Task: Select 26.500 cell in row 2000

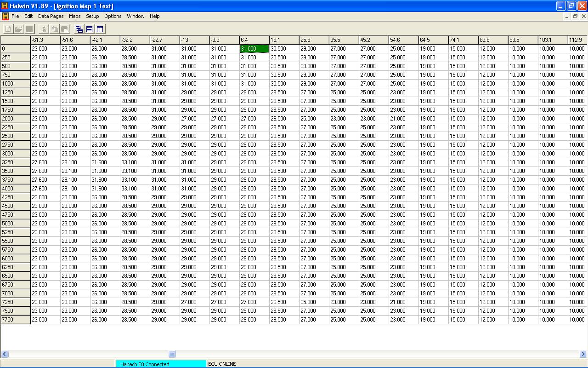Action: 284,119
